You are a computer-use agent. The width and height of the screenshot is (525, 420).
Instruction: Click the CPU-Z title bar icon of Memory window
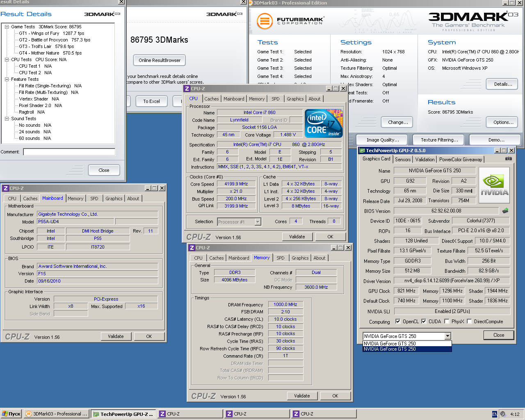point(192,248)
